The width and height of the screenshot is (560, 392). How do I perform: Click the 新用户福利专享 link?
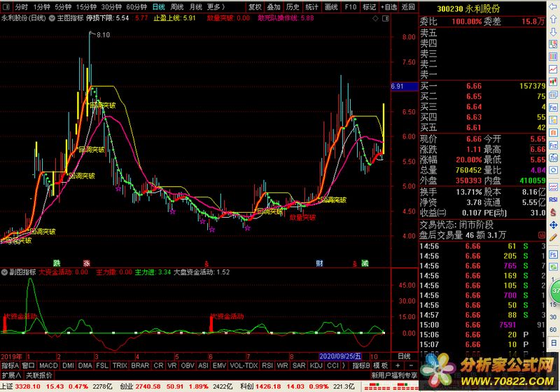(x=394, y=375)
